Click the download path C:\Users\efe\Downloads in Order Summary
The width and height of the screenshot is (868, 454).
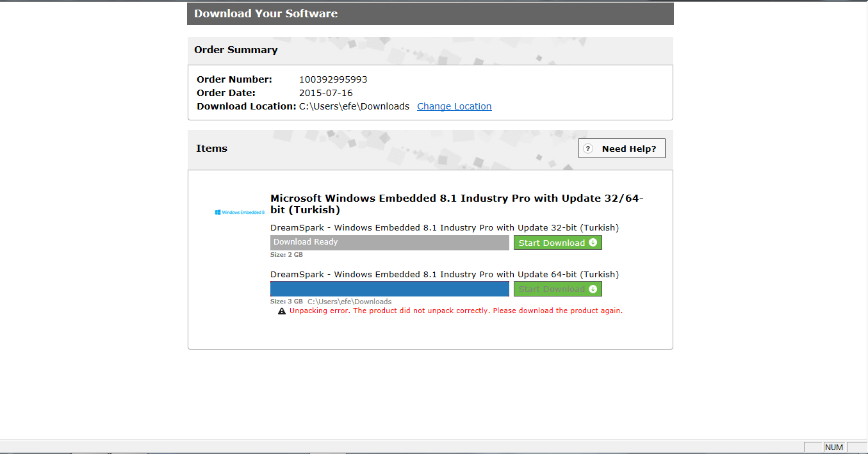pos(354,106)
